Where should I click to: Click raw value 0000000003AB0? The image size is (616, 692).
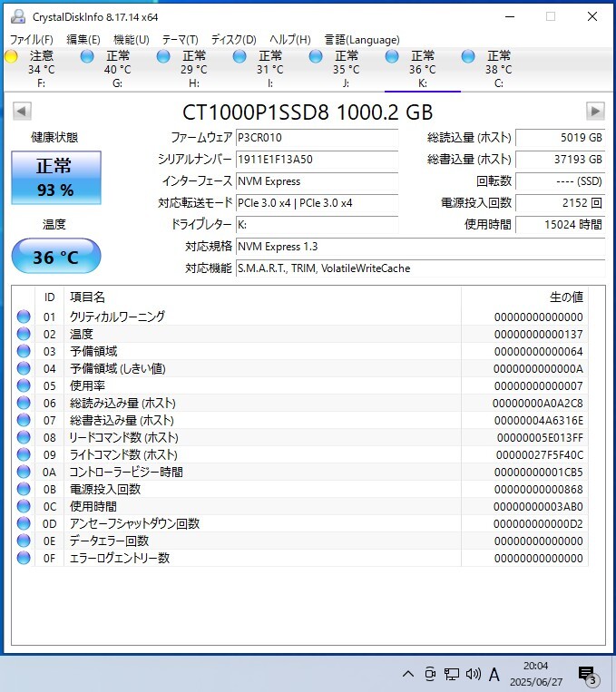point(538,506)
